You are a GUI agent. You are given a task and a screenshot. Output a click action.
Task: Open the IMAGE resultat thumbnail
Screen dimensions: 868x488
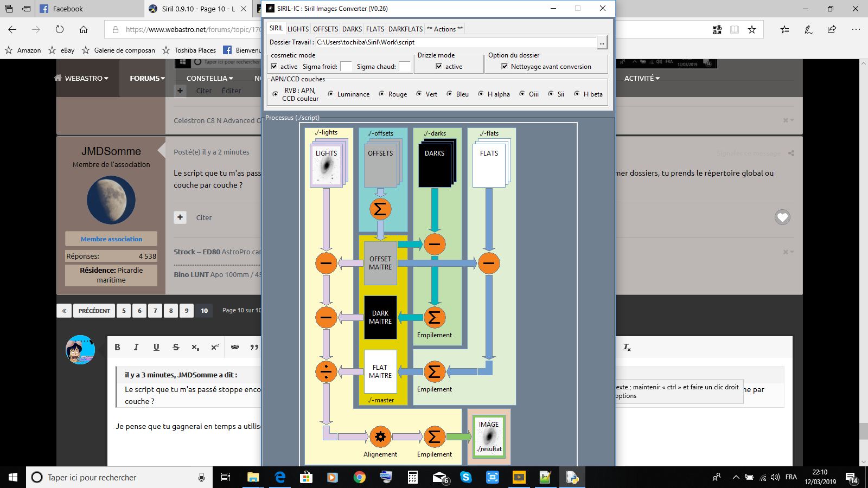(489, 436)
